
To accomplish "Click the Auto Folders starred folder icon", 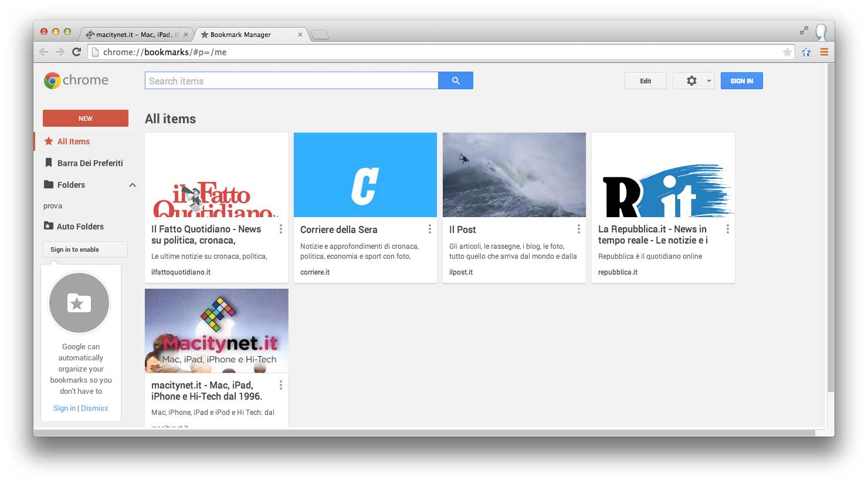I will tap(49, 226).
